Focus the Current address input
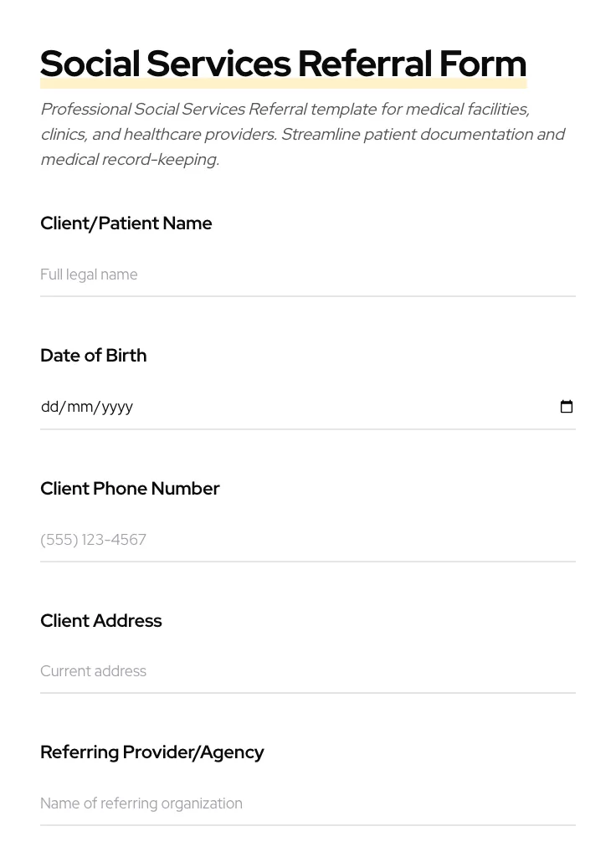616x857 pixels. click(x=251, y=671)
